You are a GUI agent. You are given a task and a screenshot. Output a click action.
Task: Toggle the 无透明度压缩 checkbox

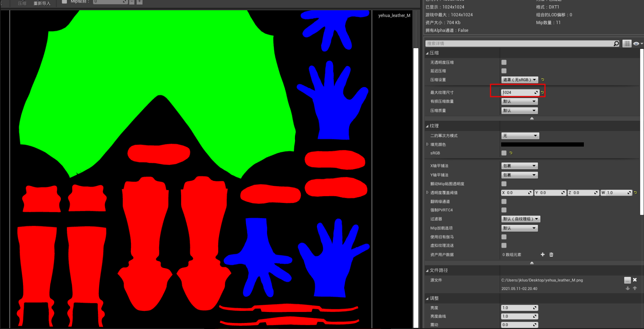tap(504, 62)
